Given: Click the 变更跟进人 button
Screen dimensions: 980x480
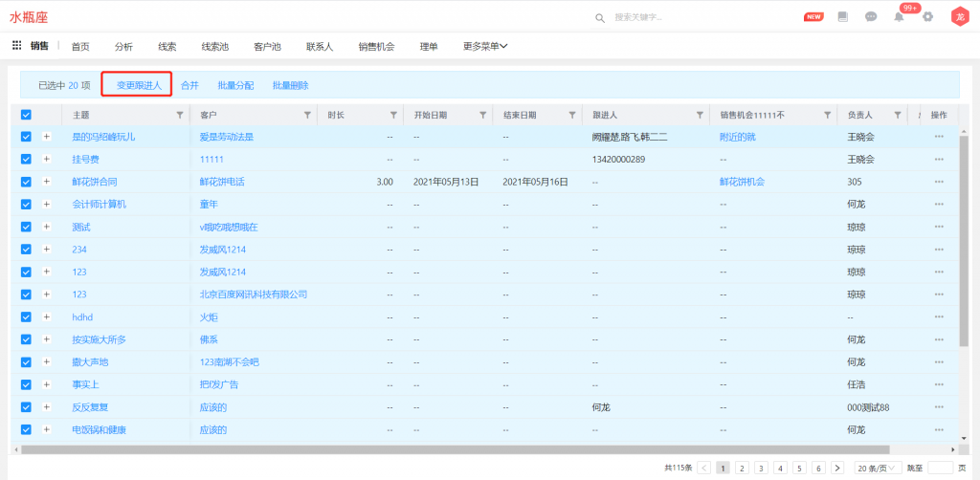Looking at the screenshot, I should pos(138,85).
